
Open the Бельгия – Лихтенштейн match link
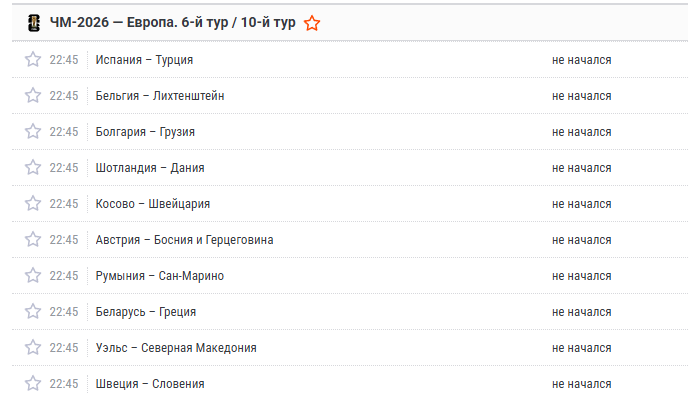[x=160, y=96]
